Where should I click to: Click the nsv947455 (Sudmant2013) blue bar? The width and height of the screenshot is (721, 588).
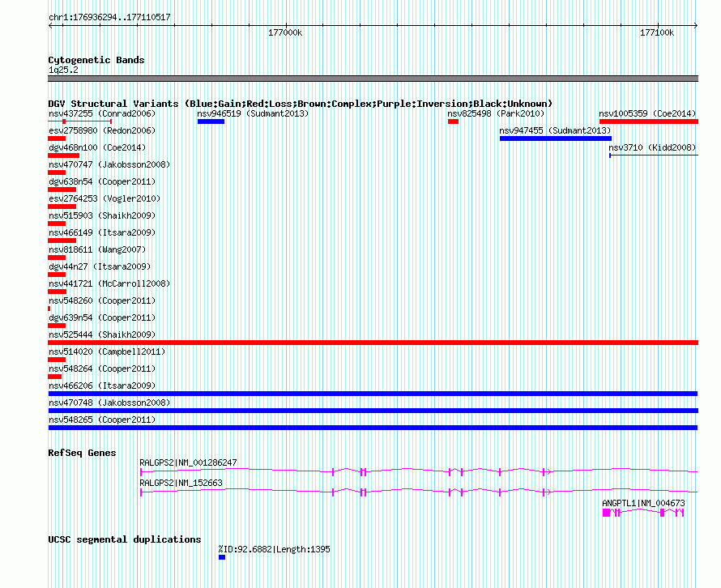(556, 138)
